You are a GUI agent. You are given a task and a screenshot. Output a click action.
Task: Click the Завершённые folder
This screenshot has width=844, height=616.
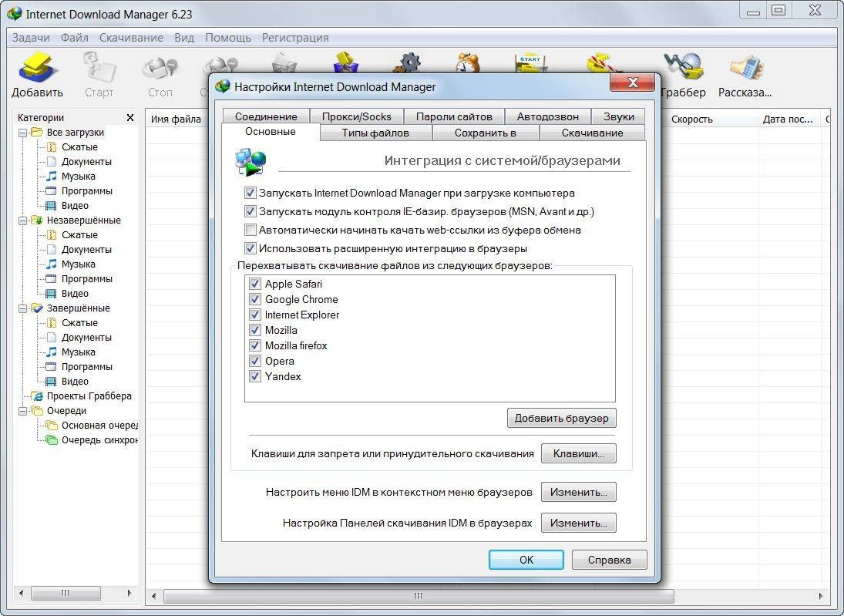click(78, 308)
